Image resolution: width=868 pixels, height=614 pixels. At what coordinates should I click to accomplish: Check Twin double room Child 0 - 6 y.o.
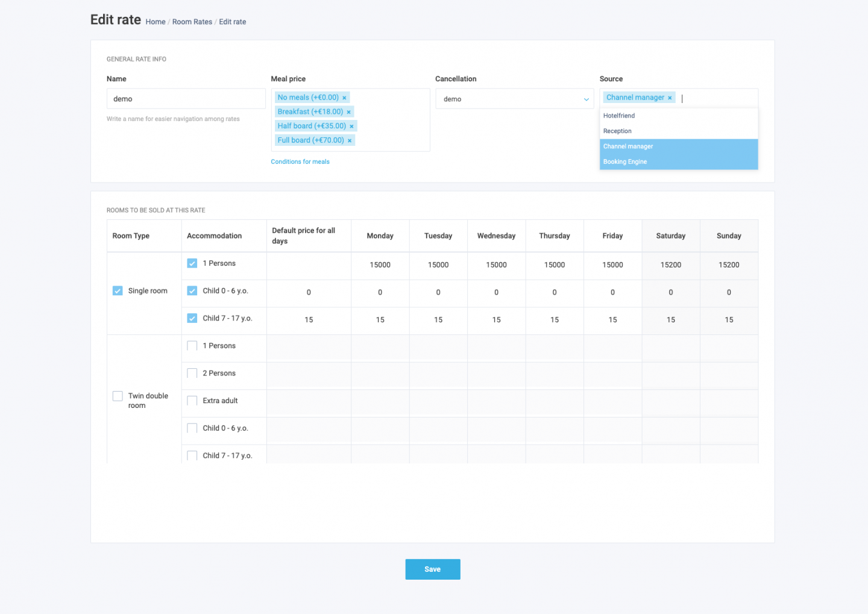192,428
